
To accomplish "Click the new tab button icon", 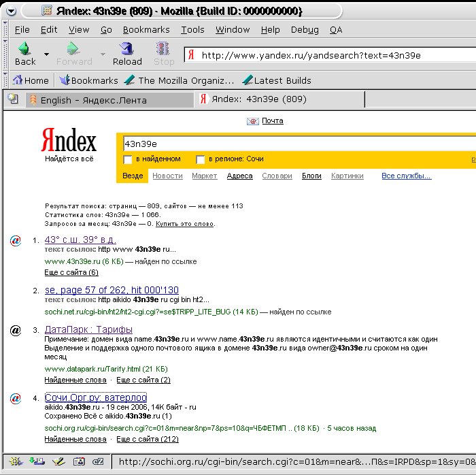I will pos(14,99).
